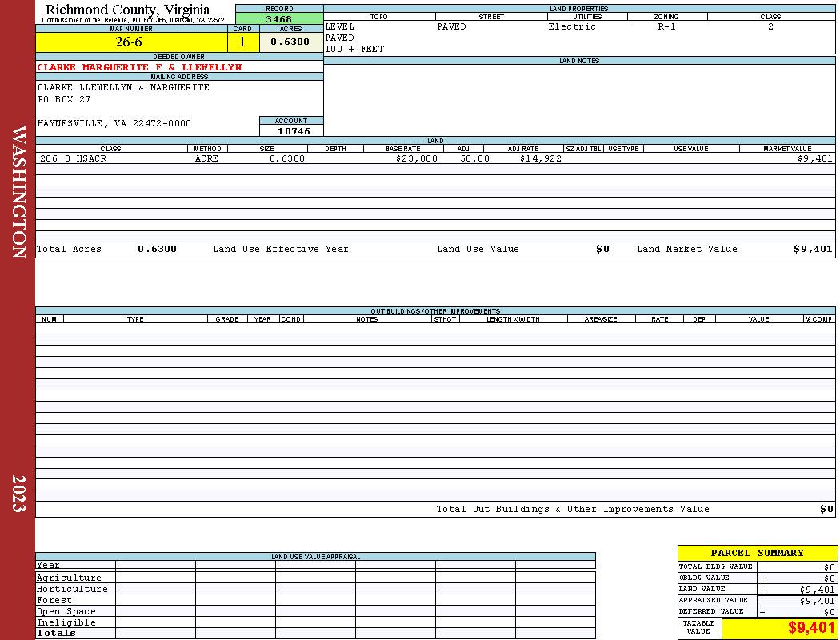Click the Open Space row label

[66, 612]
